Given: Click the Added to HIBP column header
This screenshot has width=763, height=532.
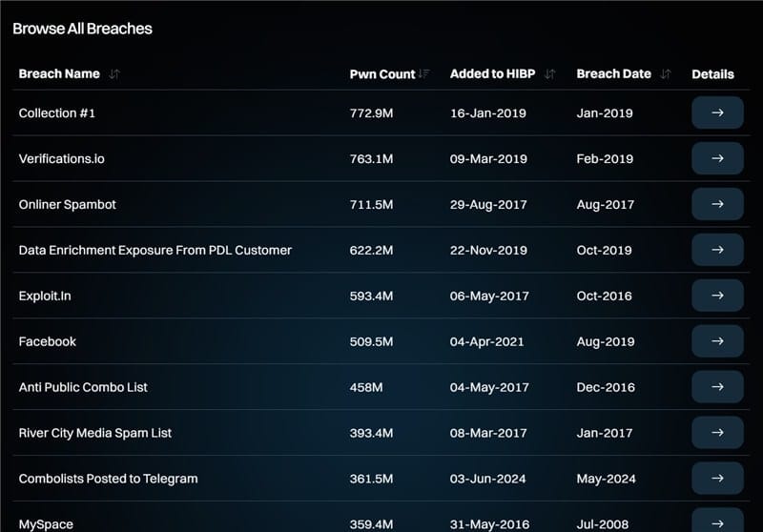Looking at the screenshot, I should click(492, 74).
